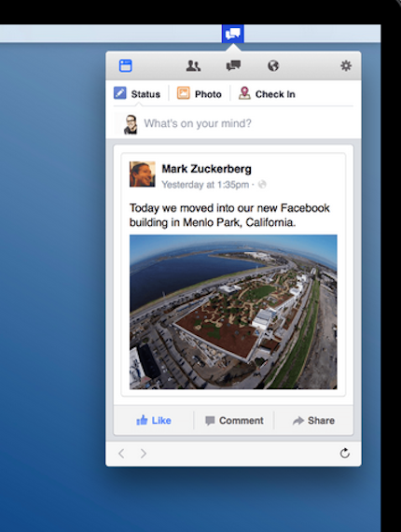The width and height of the screenshot is (401, 532).
Task: Open the friends requests icon
Action: [193, 65]
